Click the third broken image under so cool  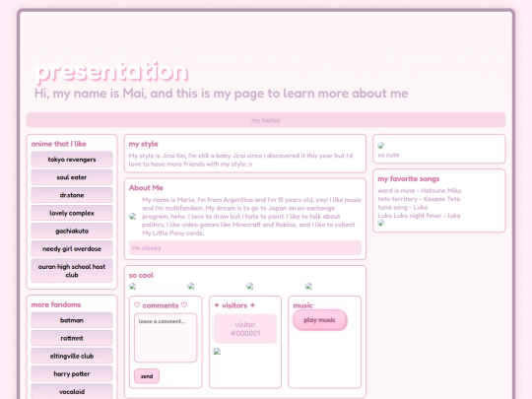[x=250, y=287]
